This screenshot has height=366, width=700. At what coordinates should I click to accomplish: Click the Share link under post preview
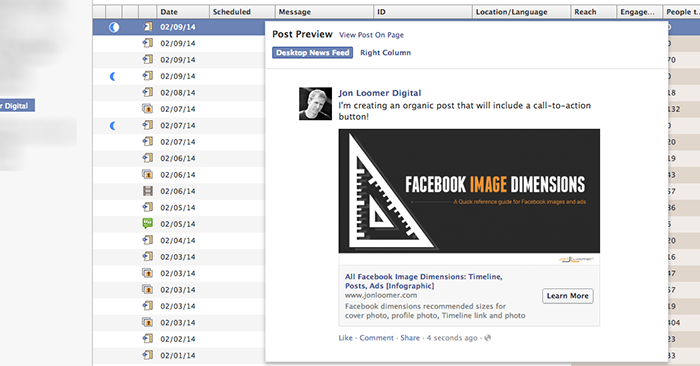[x=410, y=338]
